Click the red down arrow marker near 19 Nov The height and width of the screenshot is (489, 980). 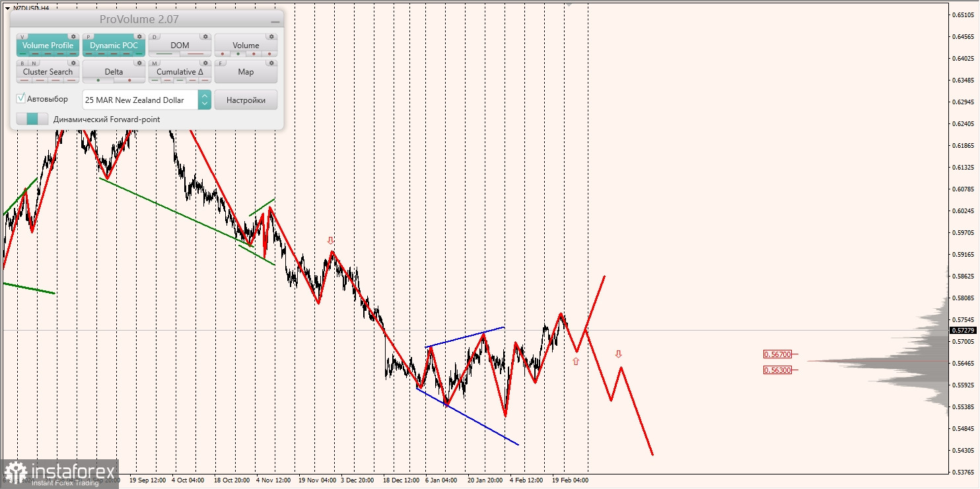tap(331, 241)
